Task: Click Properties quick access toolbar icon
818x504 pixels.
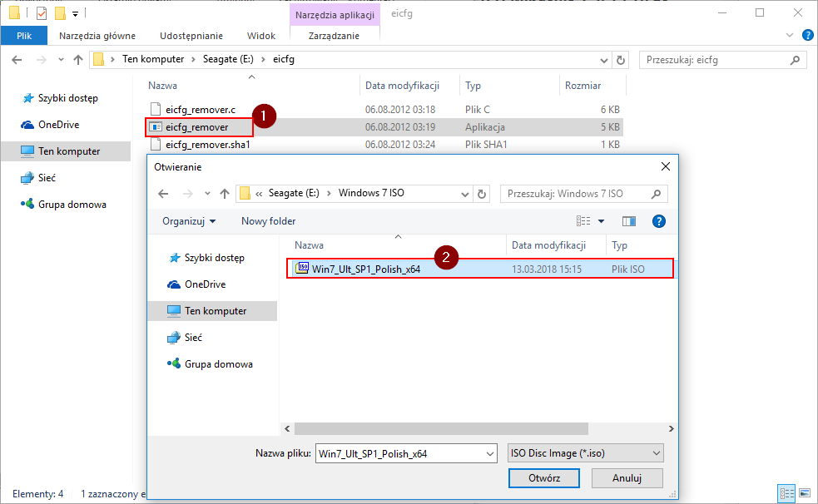Action: [42, 13]
